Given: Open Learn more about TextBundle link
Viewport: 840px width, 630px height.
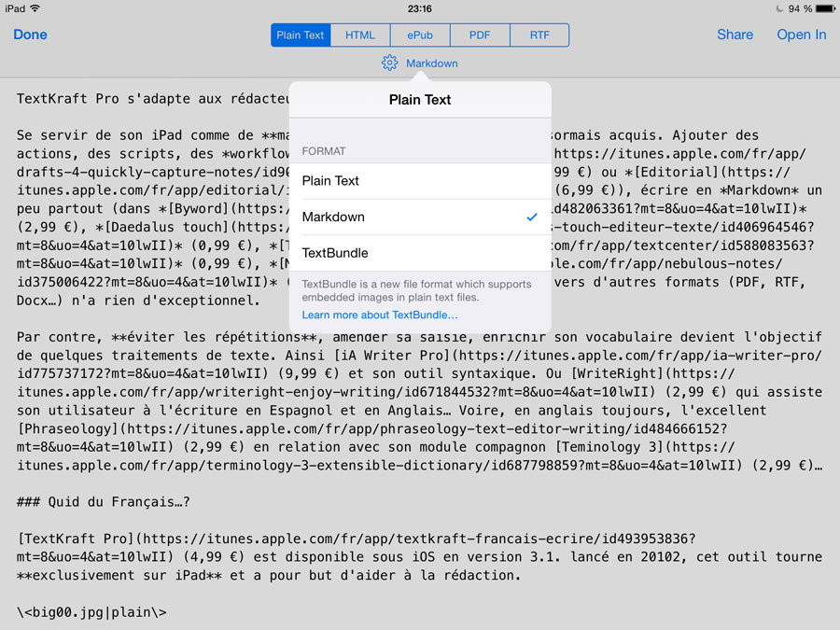Looking at the screenshot, I should tap(380, 315).
